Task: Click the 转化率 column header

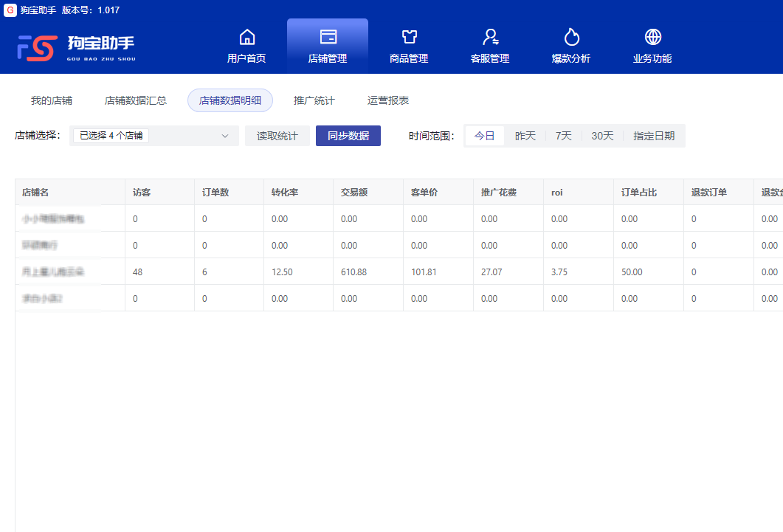Action: pyautogui.click(x=298, y=192)
